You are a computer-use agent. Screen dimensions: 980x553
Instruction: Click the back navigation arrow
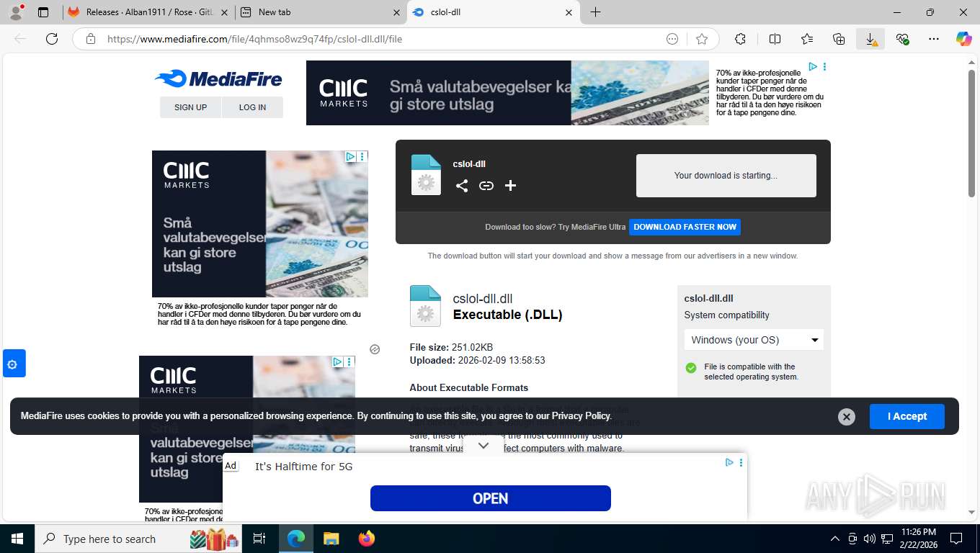coord(20,39)
